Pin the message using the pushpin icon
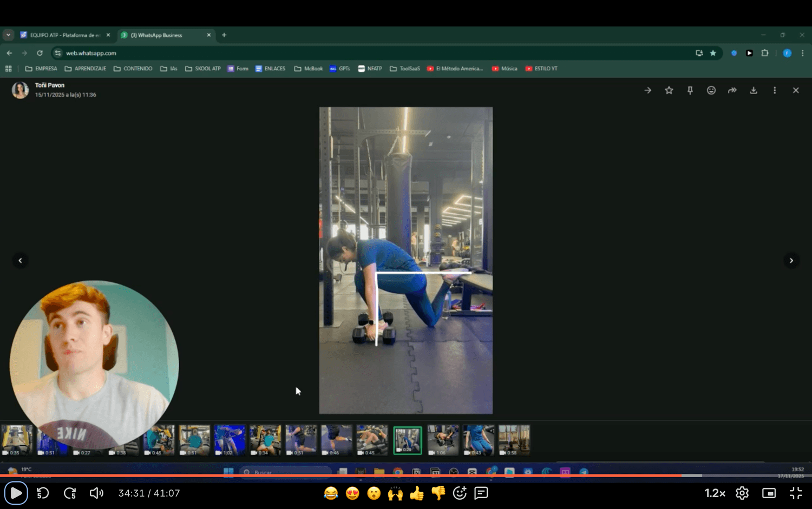The height and width of the screenshot is (509, 812). click(690, 90)
